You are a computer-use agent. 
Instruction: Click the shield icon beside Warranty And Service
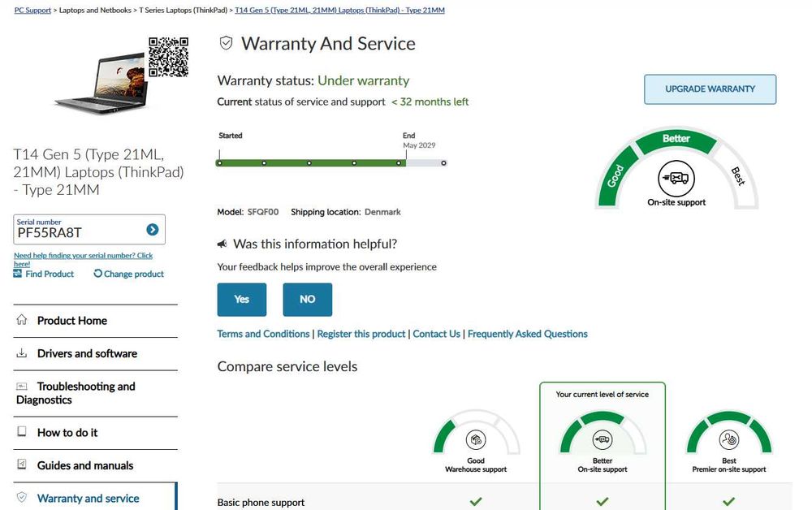click(226, 43)
